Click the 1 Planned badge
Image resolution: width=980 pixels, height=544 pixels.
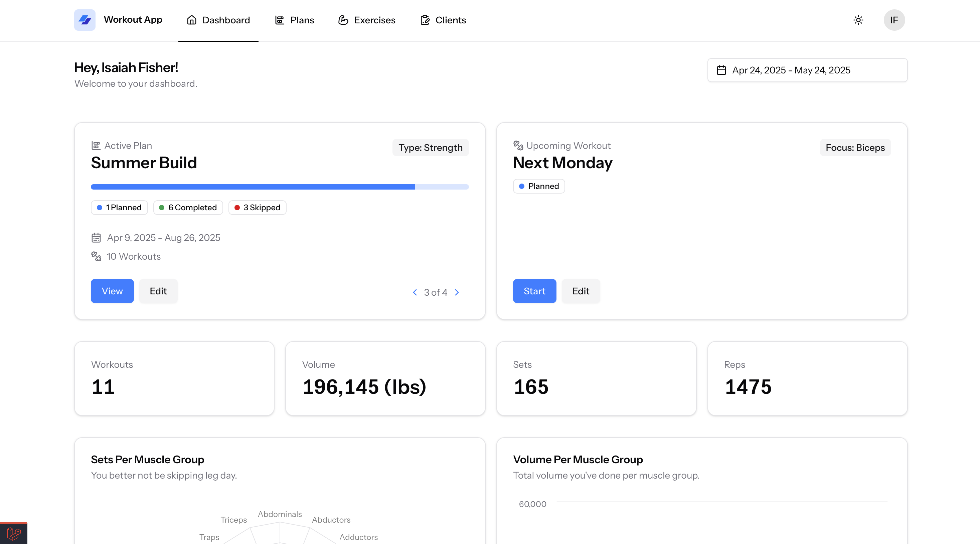tap(119, 208)
